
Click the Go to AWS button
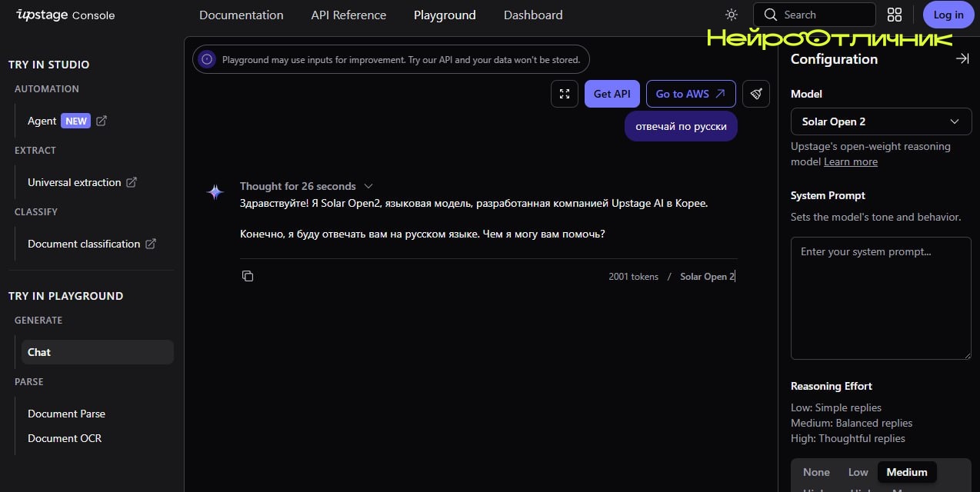pyautogui.click(x=691, y=94)
